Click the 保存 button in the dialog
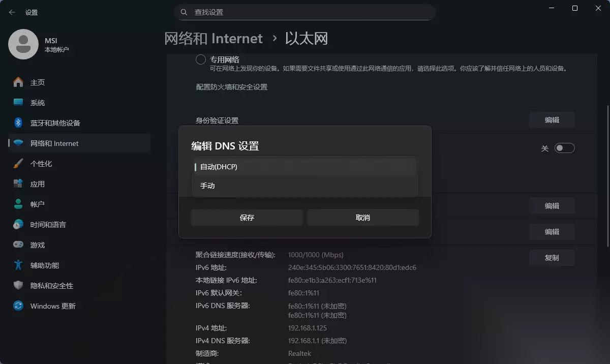This screenshot has width=610, height=364. click(247, 218)
